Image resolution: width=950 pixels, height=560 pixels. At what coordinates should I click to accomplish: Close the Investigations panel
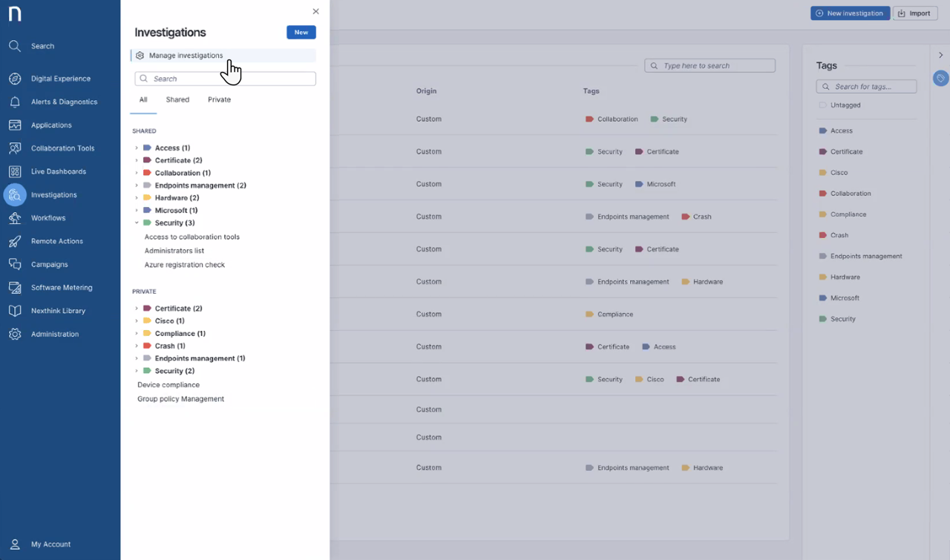tap(315, 11)
